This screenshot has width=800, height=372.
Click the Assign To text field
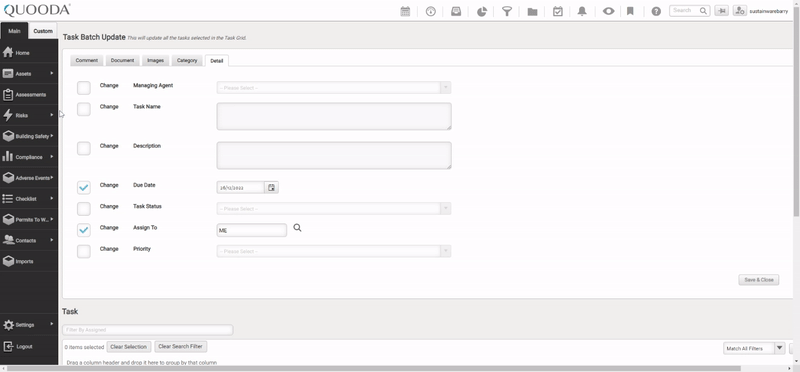252,230
